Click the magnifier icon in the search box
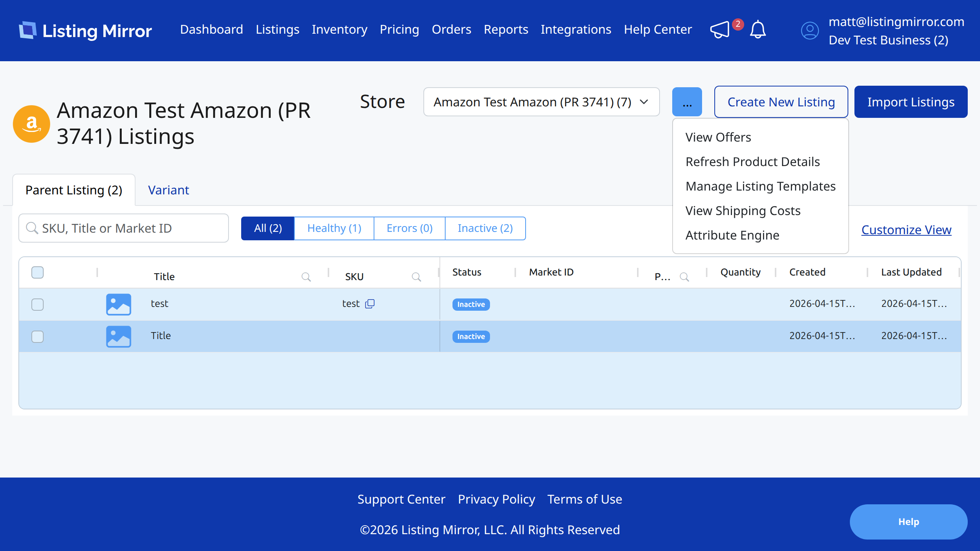 tap(32, 228)
